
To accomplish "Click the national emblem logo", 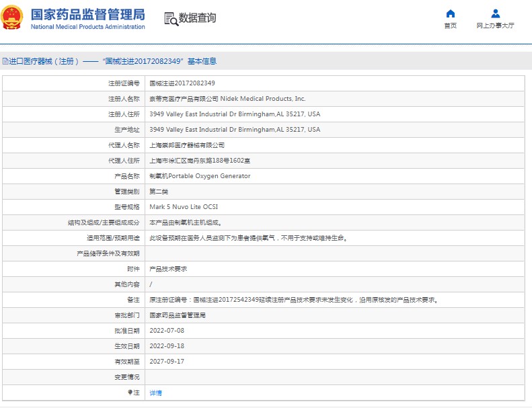I will [x=14, y=18].
